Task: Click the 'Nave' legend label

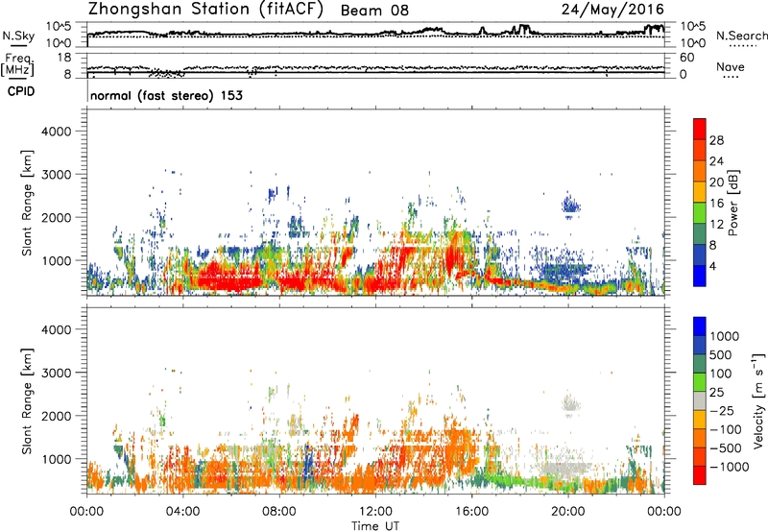Action: tap(731, 66)
